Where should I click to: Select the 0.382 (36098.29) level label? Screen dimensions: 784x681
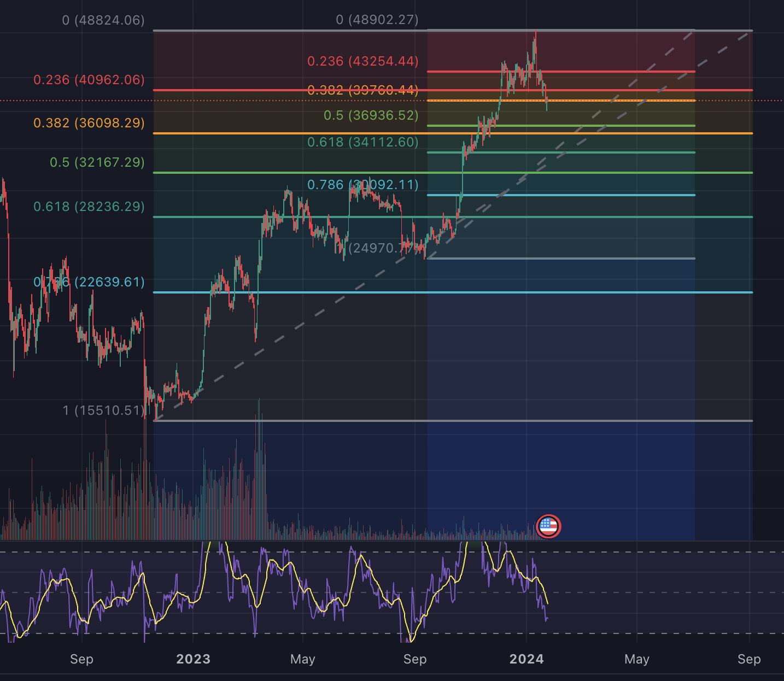89,123
